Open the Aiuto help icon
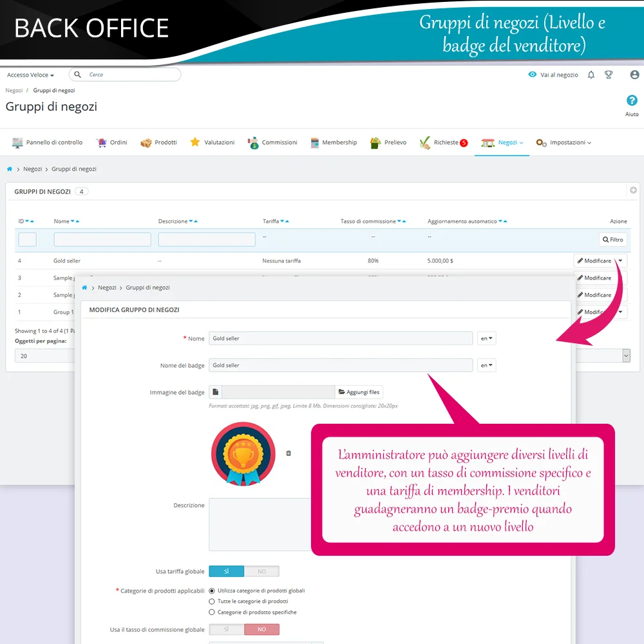644x644 pixels. [x=632, y=101]
